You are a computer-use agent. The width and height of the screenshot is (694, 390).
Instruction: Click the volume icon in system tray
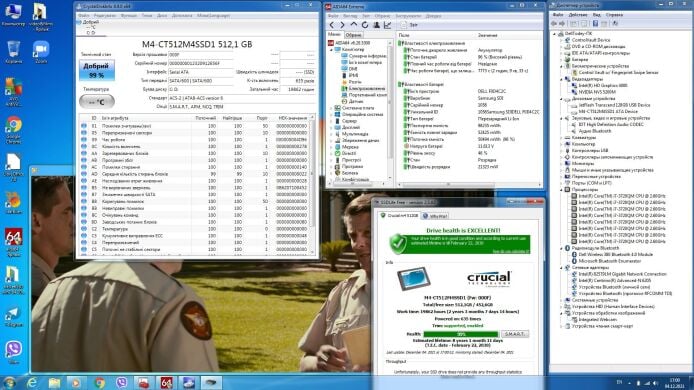[655, 383]
